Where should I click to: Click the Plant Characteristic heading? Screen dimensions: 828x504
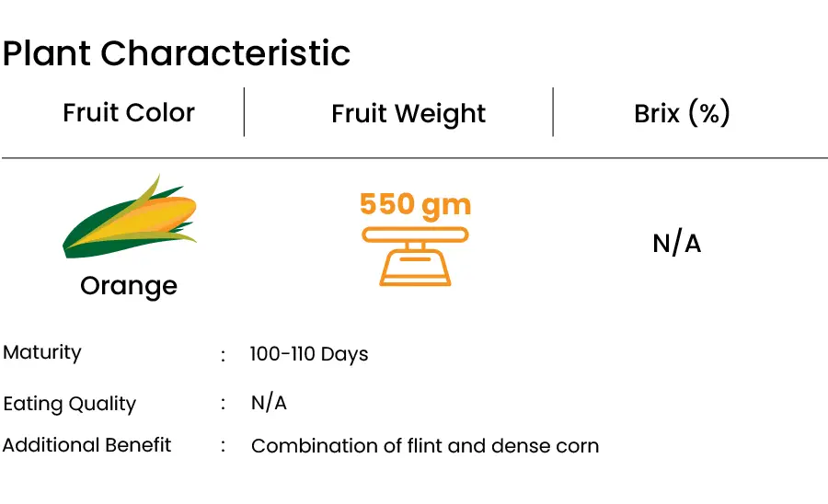177,53
